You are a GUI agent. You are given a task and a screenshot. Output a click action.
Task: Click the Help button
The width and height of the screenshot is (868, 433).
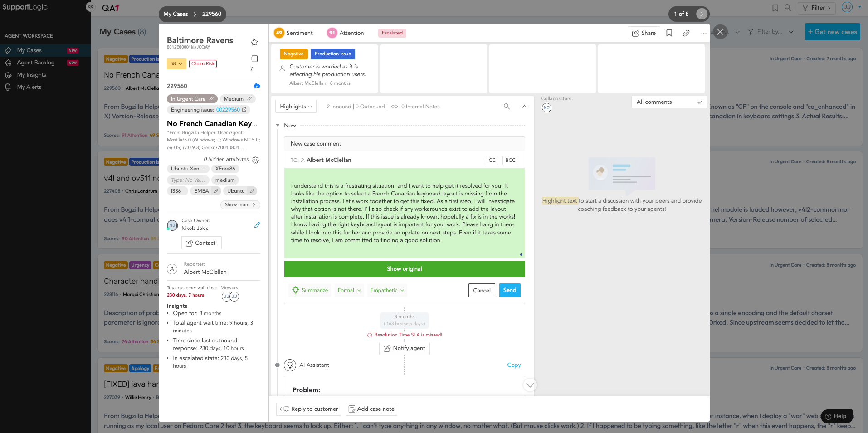[837, 416]
